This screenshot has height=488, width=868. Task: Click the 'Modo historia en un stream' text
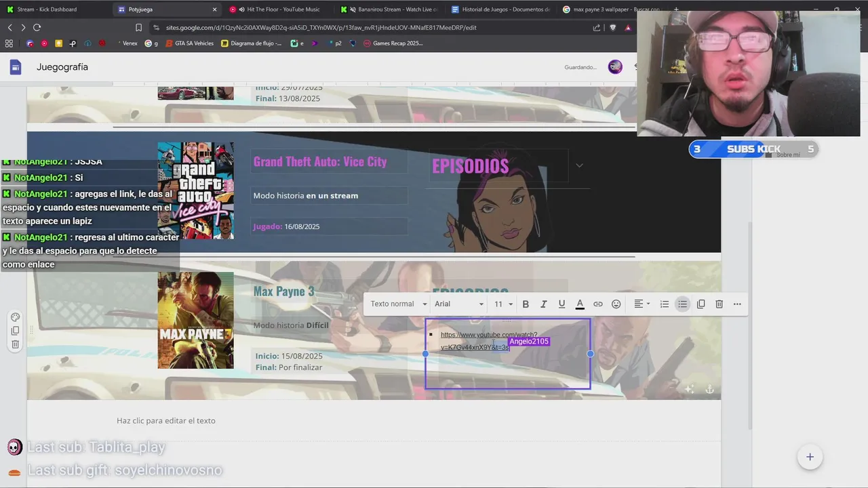coord(306,196)
